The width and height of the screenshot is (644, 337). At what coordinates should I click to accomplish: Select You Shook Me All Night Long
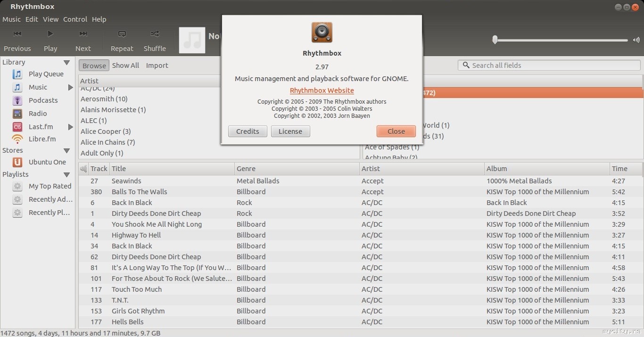(360, 224)
